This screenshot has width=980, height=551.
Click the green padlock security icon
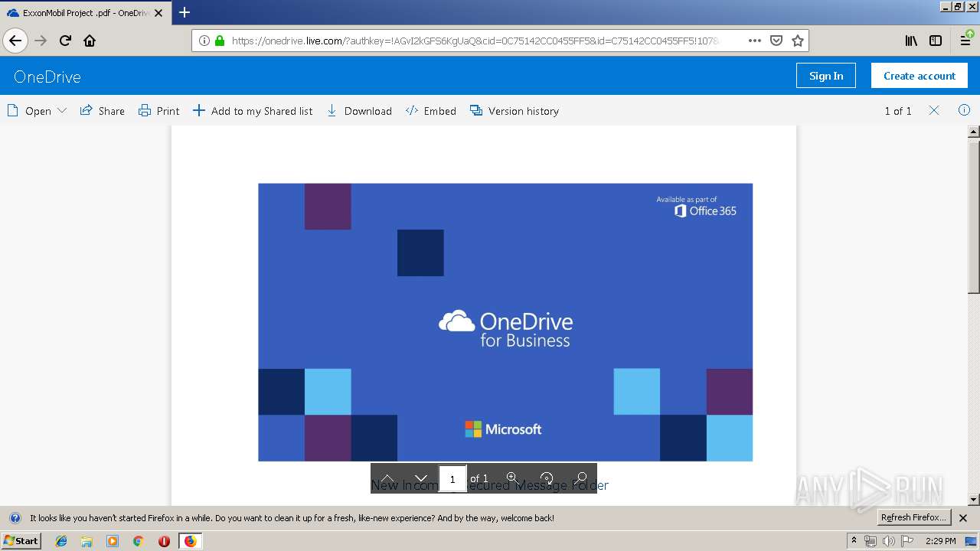pos(220,41)
